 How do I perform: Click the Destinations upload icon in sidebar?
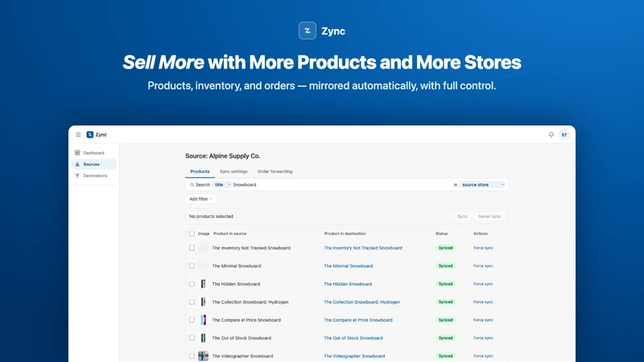(x=77, y=175)
